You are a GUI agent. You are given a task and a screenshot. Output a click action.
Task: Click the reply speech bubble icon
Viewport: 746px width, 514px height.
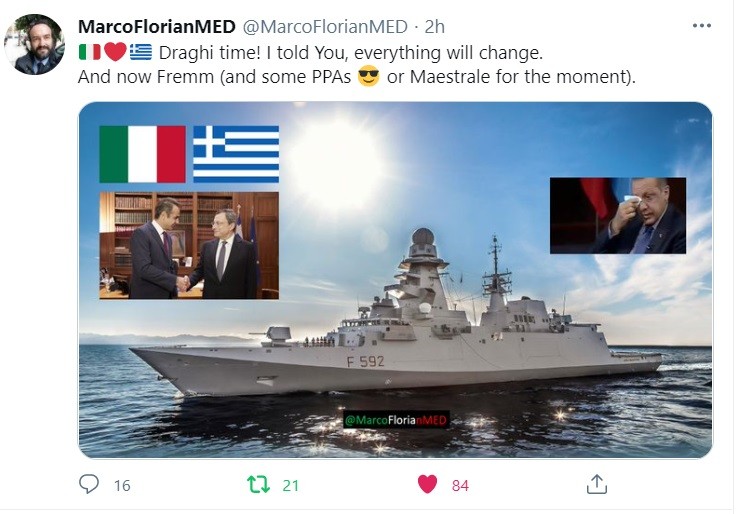click(x=88, y=484)
